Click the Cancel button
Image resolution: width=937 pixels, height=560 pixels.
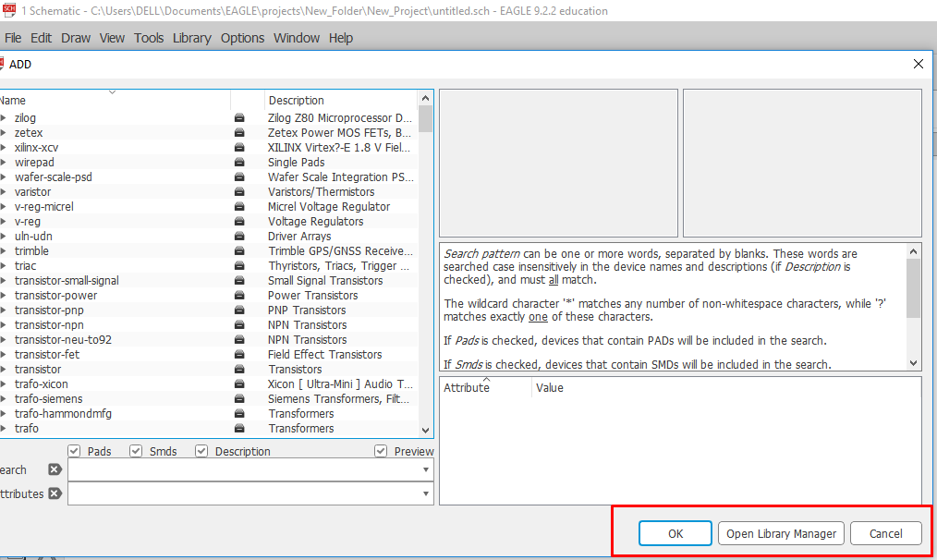tap(885, 533)
